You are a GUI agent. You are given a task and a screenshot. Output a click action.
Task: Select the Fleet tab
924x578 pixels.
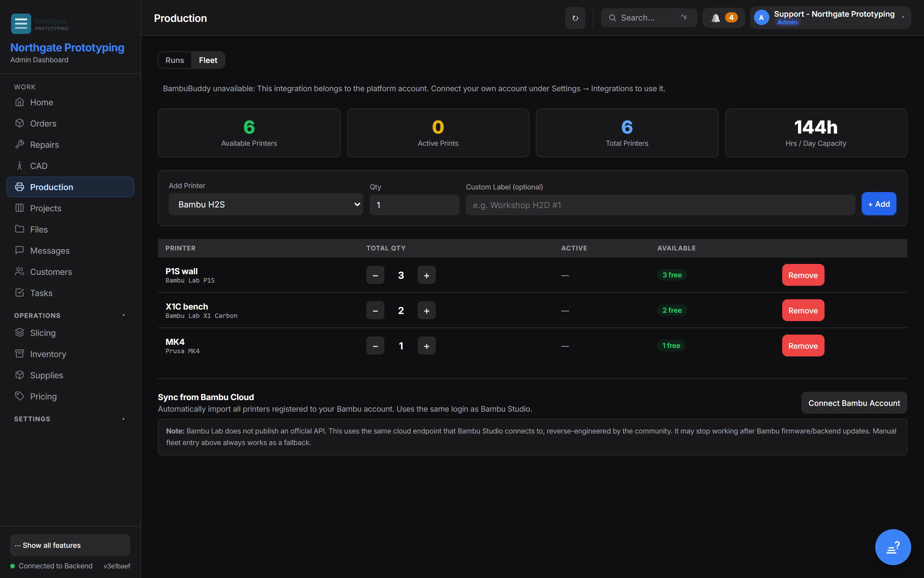tap(208, 60)
